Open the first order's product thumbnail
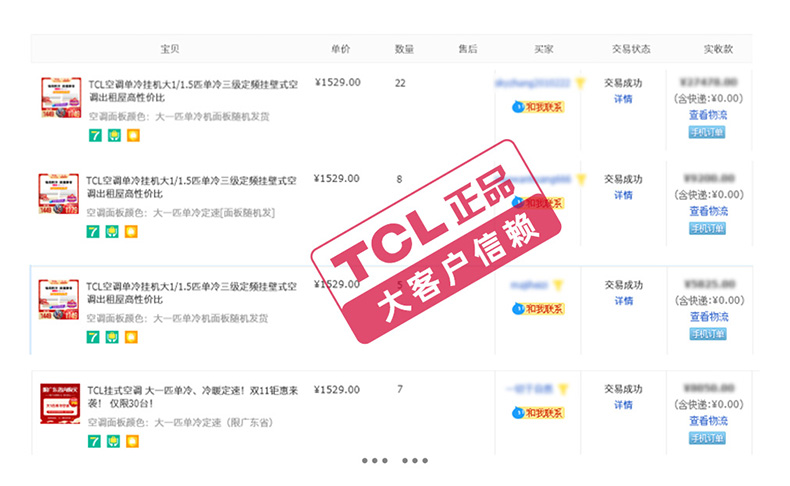Viewport: 790px width, 486px height. pos(61,98)
